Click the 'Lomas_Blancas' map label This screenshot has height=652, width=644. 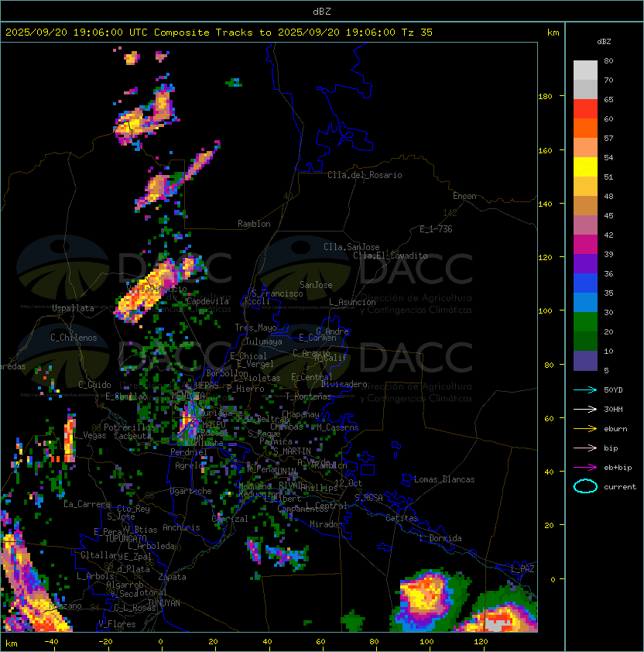tap(444, 479)
